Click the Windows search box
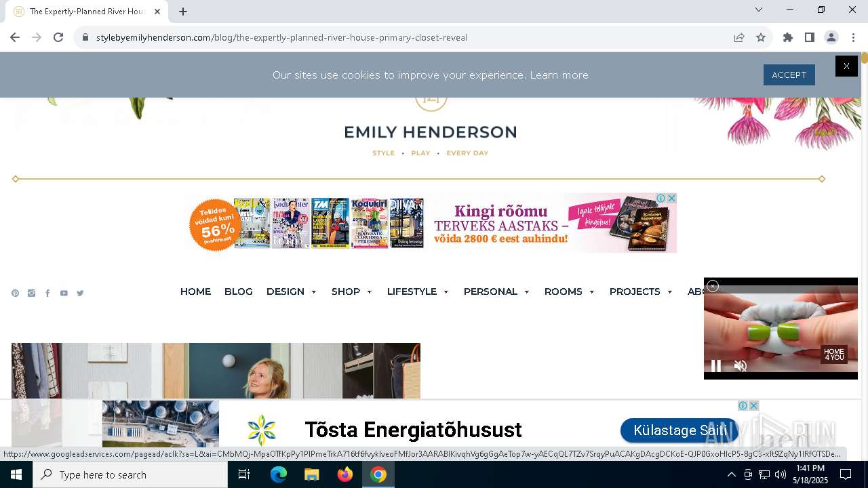 [130, 474]
